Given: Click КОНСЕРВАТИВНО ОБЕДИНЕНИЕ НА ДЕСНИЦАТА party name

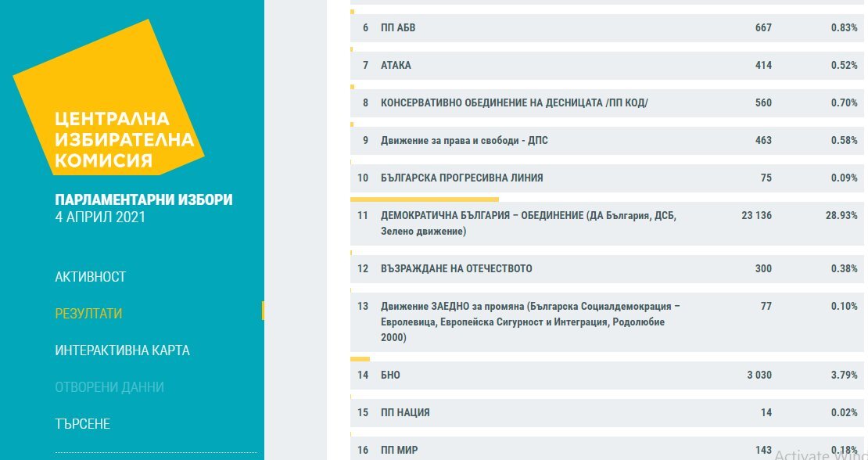Looking at the screenshot, I should (515, 103).
